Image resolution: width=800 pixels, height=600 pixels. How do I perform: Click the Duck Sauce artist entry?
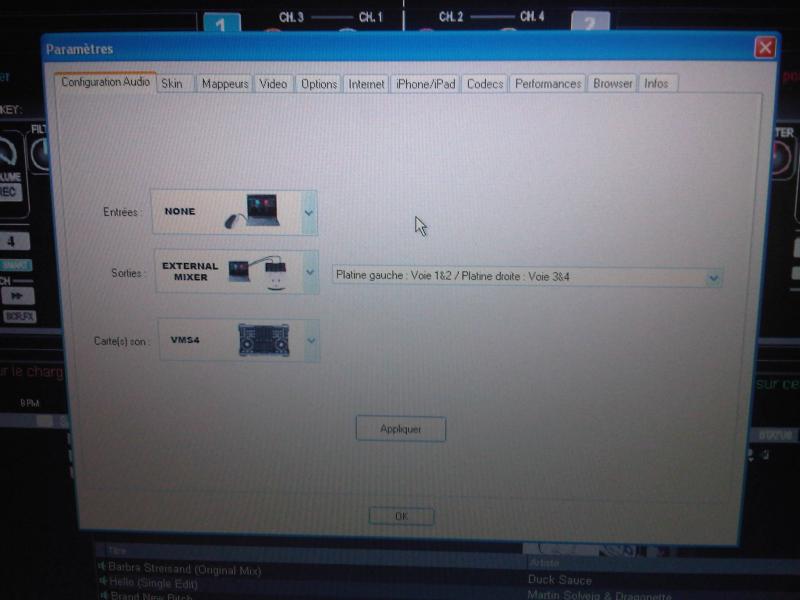click(x=560, y=580)
